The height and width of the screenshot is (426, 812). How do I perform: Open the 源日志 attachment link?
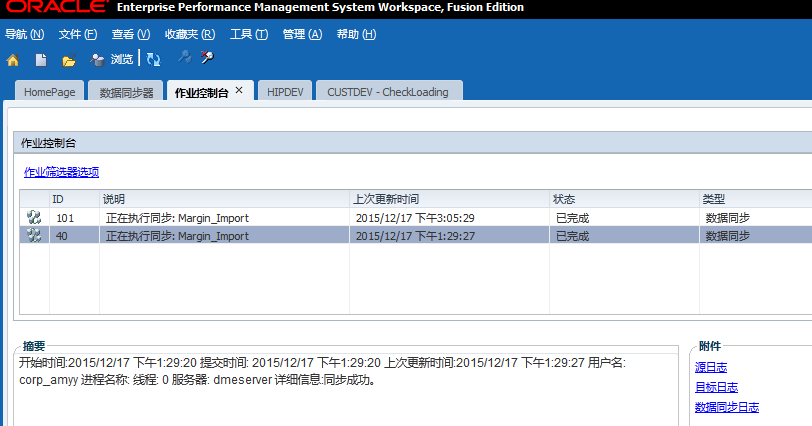(x=711, y=367)
